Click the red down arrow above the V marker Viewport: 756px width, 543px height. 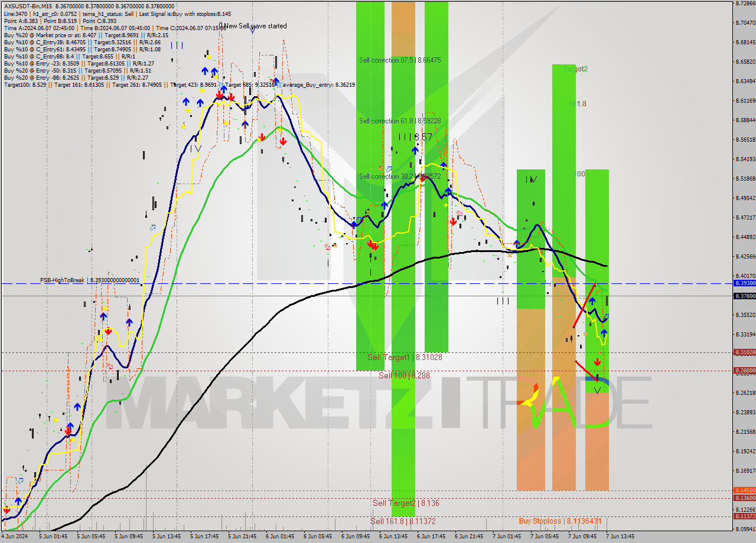pos(598,362)
